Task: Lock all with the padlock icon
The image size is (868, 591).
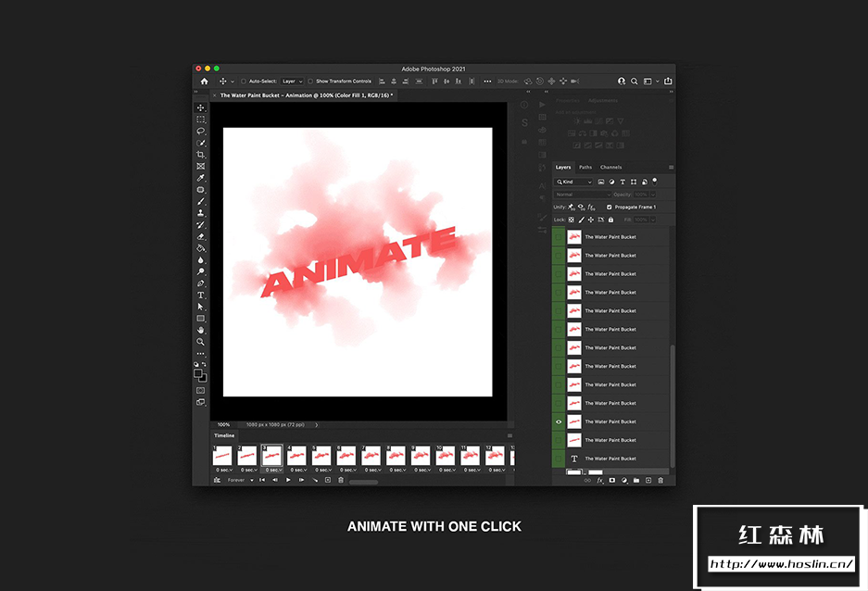Action: pos(610,220)
